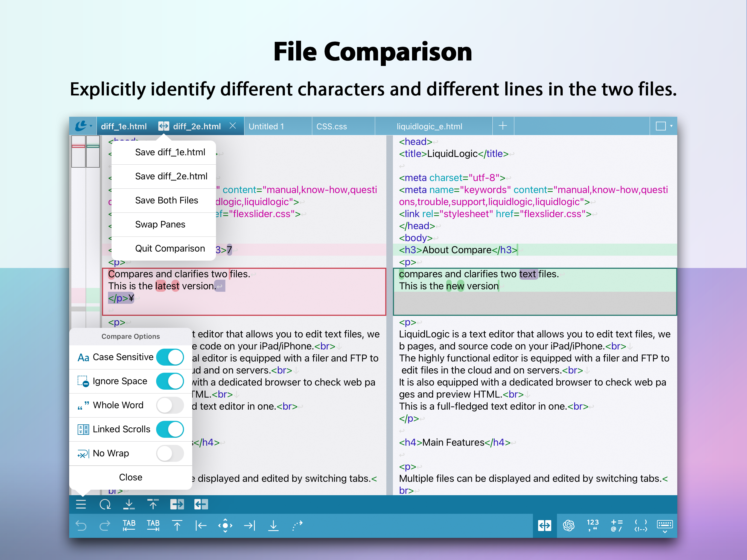Move cursor to line start icon
Image resolution: width=747 pixels, height=560 pixels.
[x=201, y=525]
